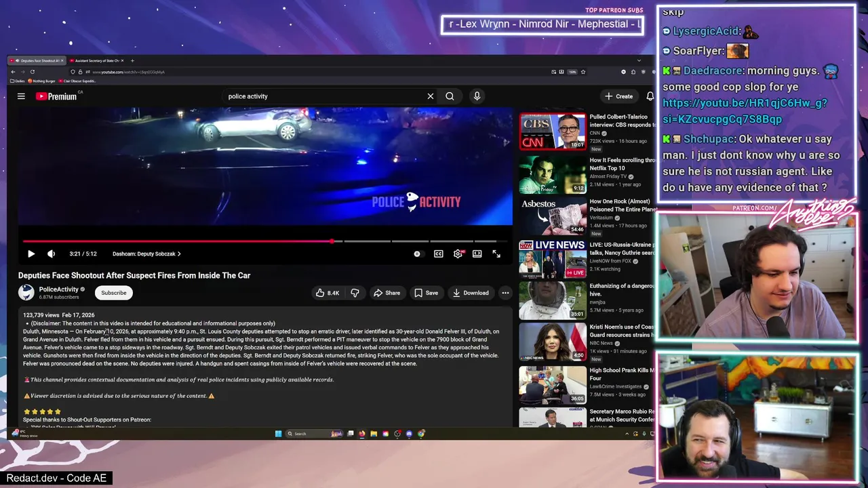This screenshot has height=488, width=868.
Task: Open the Dailies bookmarks folder
Action: [18, 81]
